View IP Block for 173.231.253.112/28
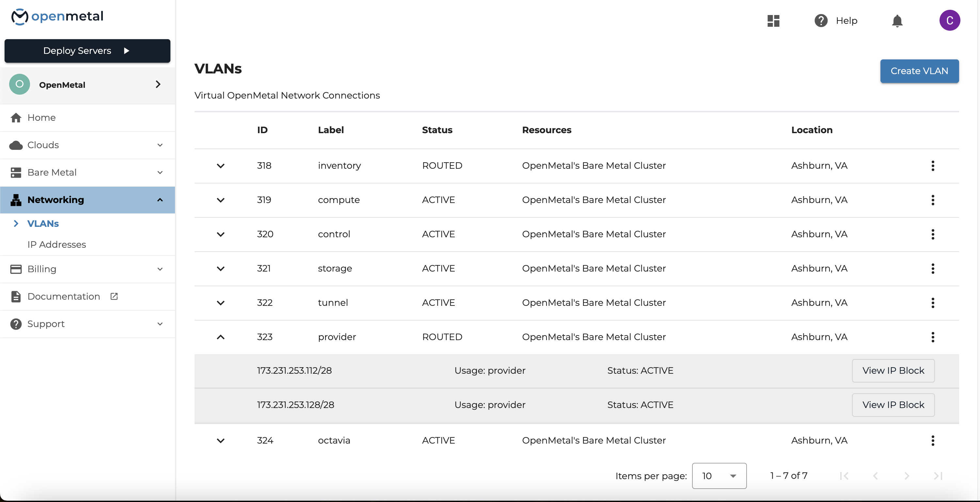 point(893,370)
